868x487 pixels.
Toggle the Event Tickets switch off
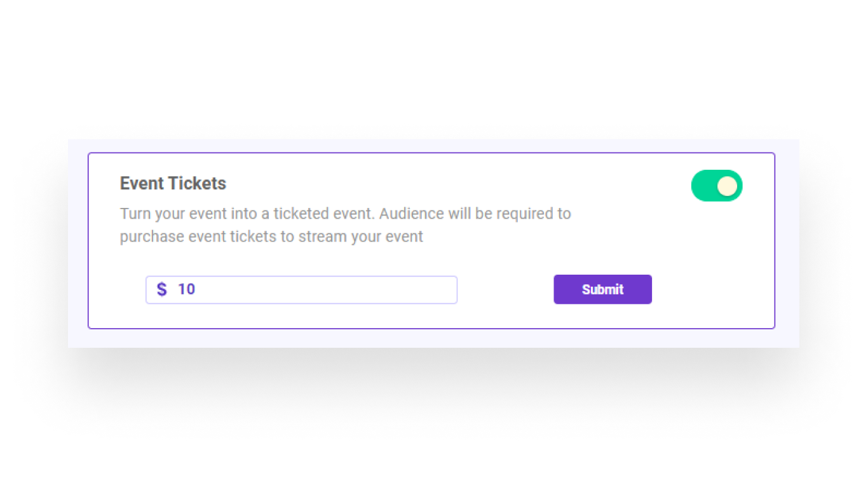click(716, 186)
